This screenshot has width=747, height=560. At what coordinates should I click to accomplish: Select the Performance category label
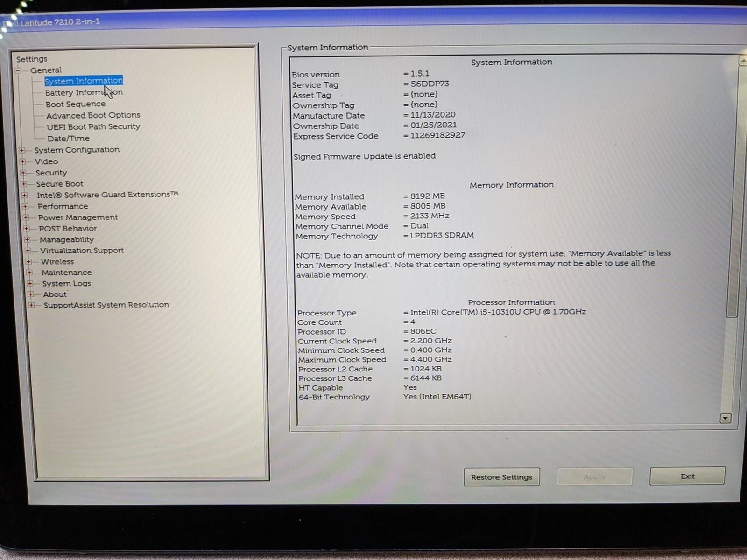pos(63,206)
